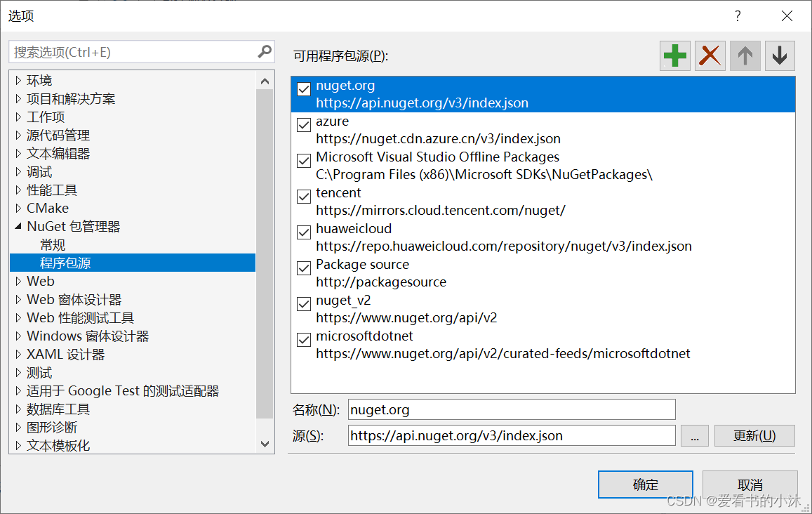This screenshot has height=514, width=812.
Task: Click the 更新(U) button
Action: point(754,436)
